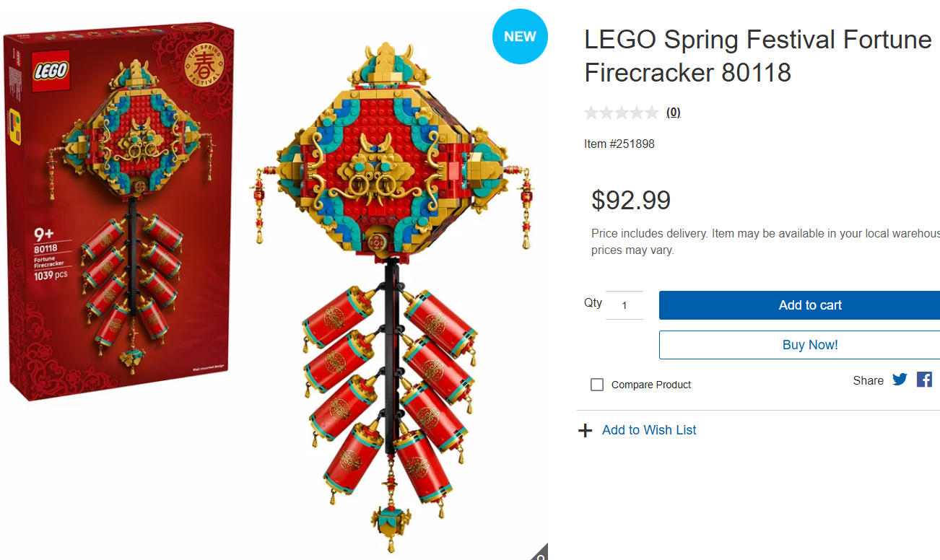
Task: Click the LEGO logo on the box
Action: (x=51, y=71)
